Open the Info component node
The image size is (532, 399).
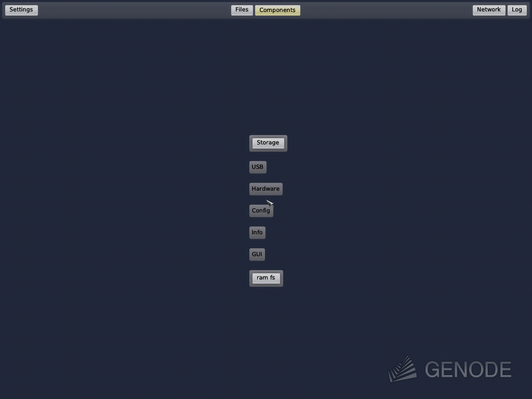point(257,232)
